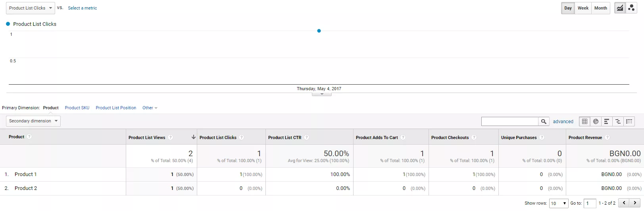644x211 pixels.
Task: Open the advanced filter link
Action: pyautogui.click(x=563, y=122)
